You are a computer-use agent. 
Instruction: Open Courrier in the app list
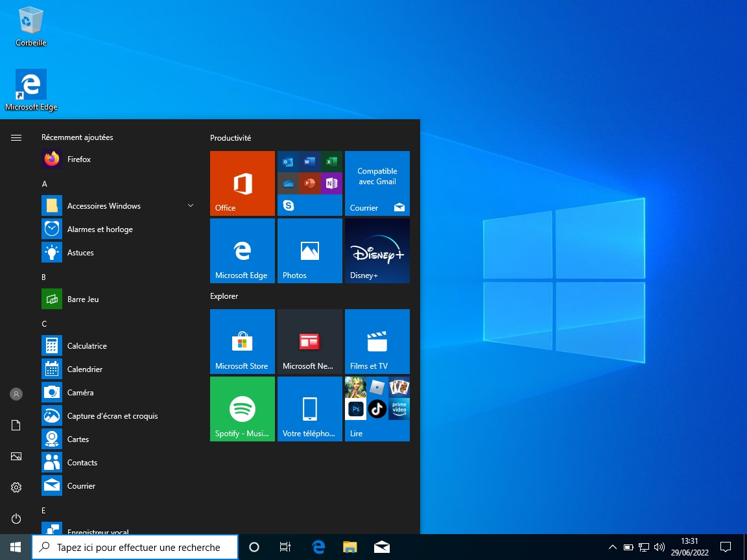(x=118, y=485)
